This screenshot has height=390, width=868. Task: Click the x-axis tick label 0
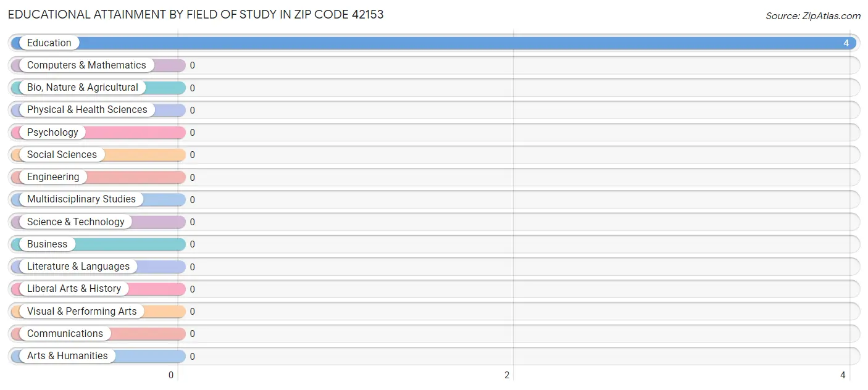coord(171,375)
